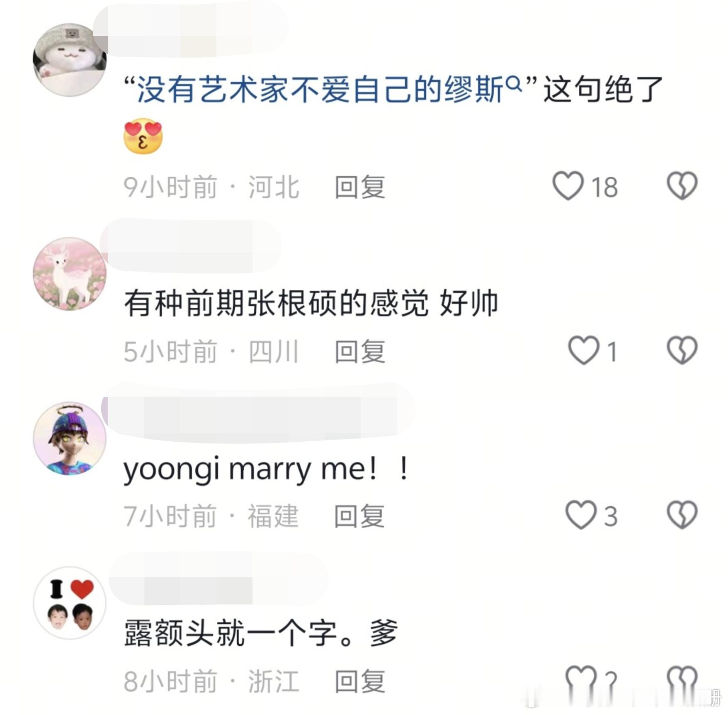Viewport: 728px width, 715px height.
Task: Open the blurred username above 'yoongi marry me'
Action: point(258,412)
